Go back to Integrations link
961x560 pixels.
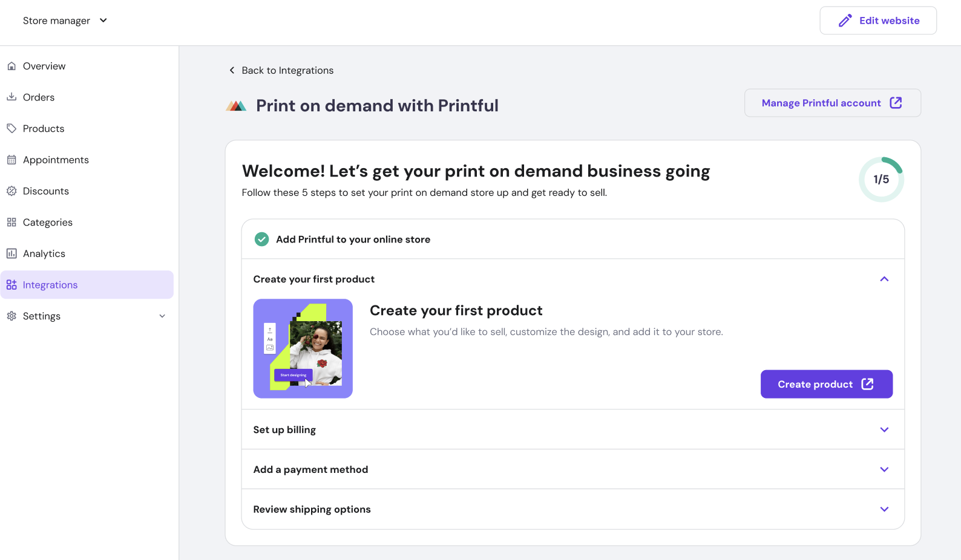click(281, 70)
